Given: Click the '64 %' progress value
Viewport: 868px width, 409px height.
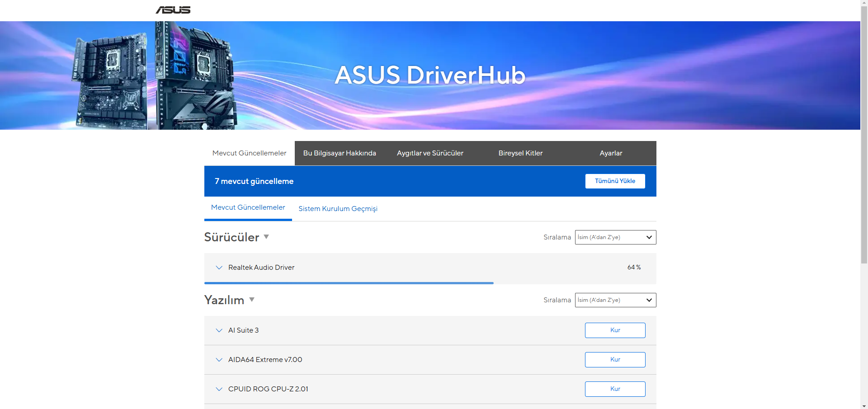Looking at the screenshot, I should click(x=634, y=268).
